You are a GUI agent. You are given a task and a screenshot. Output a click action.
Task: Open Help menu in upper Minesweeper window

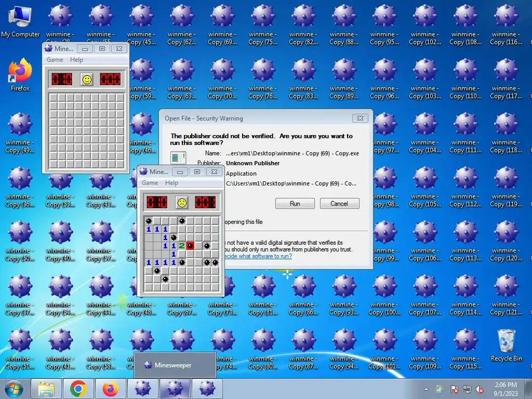pos(76,60)
